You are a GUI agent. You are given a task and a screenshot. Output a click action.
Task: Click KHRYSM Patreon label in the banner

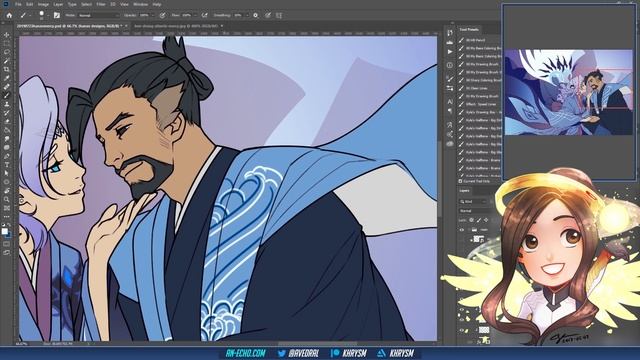(354, 353)
